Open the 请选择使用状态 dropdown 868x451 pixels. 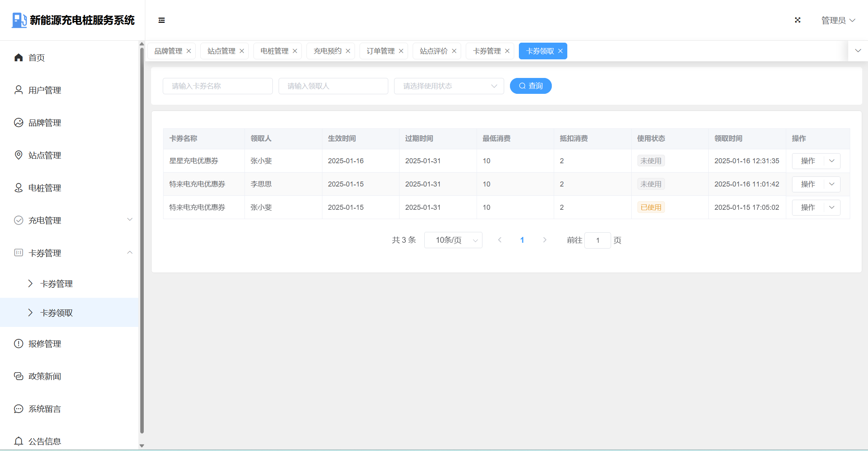coord(449,86)
